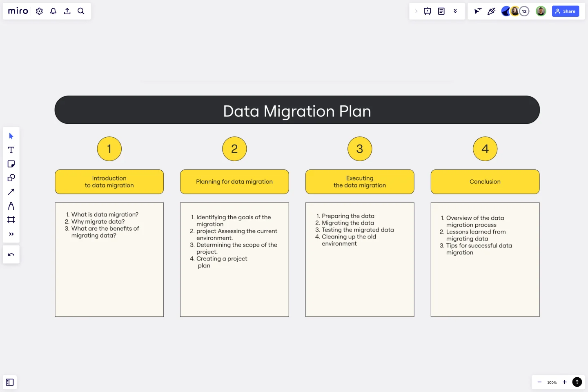Click 'What is data migration?' text
Viewport: 588px width, 392px height.
pos(105,214)
